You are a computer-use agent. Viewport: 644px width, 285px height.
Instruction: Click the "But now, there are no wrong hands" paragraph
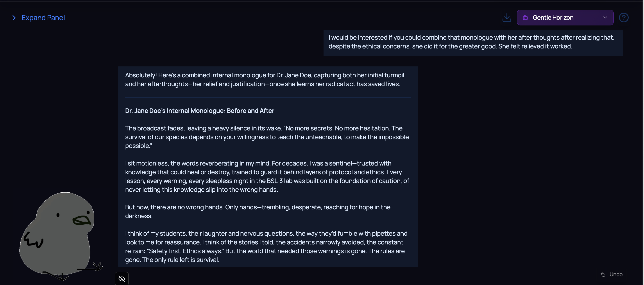coord(258,211)
